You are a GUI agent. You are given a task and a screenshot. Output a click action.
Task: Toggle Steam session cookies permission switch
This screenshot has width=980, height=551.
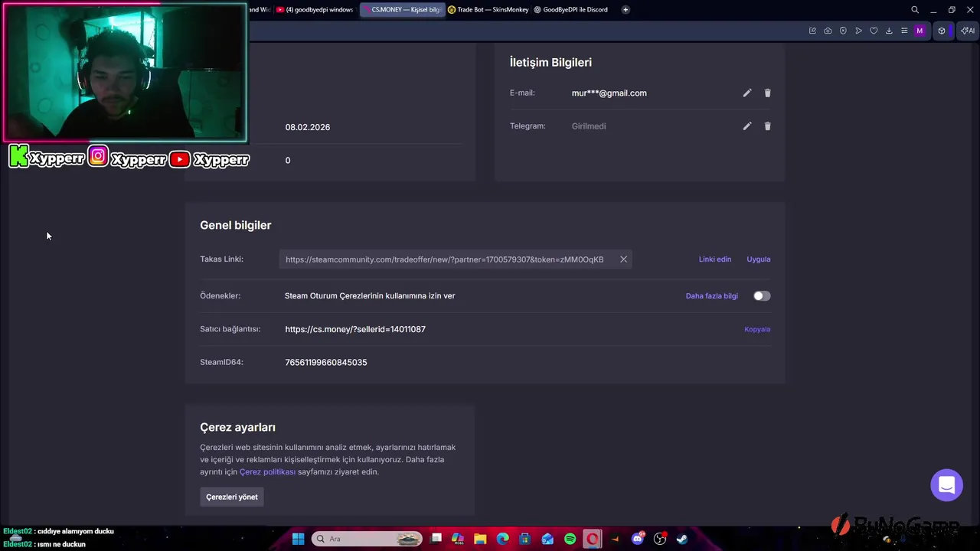coord(762,296)
